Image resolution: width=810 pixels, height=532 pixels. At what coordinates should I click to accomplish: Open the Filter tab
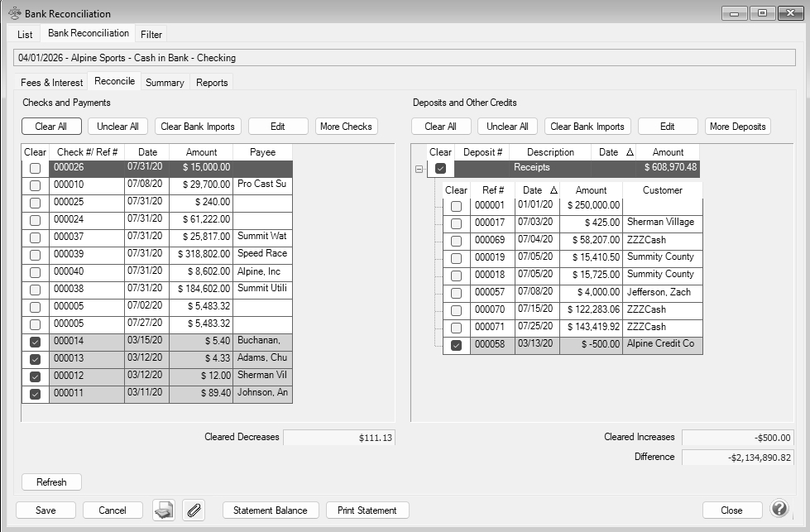click(151, 35)
